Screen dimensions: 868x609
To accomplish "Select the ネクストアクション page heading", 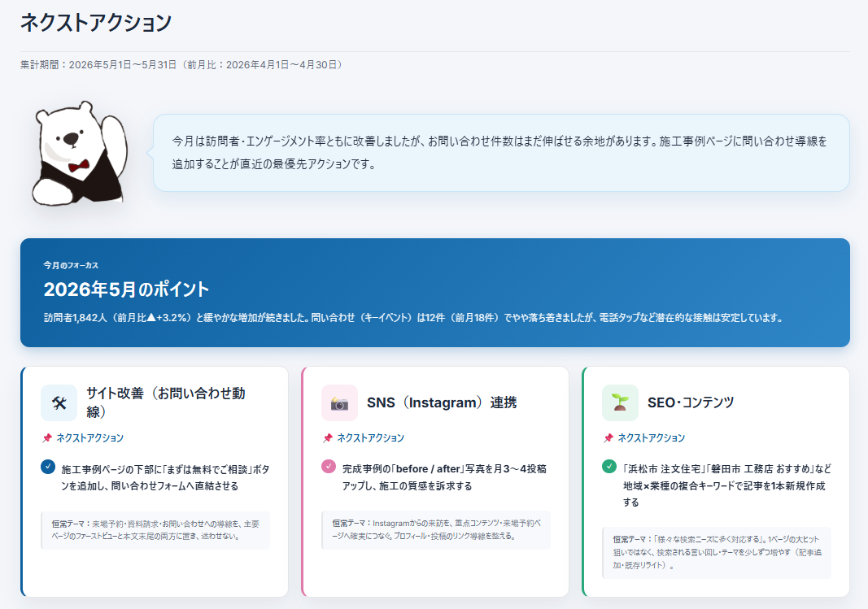I will pos(96,23).
